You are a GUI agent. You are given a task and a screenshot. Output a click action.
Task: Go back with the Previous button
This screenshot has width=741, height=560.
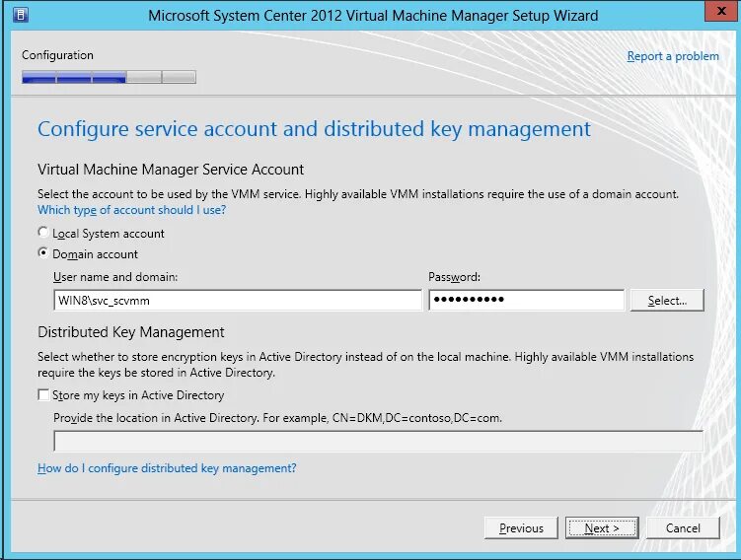[x=521, y=527]
